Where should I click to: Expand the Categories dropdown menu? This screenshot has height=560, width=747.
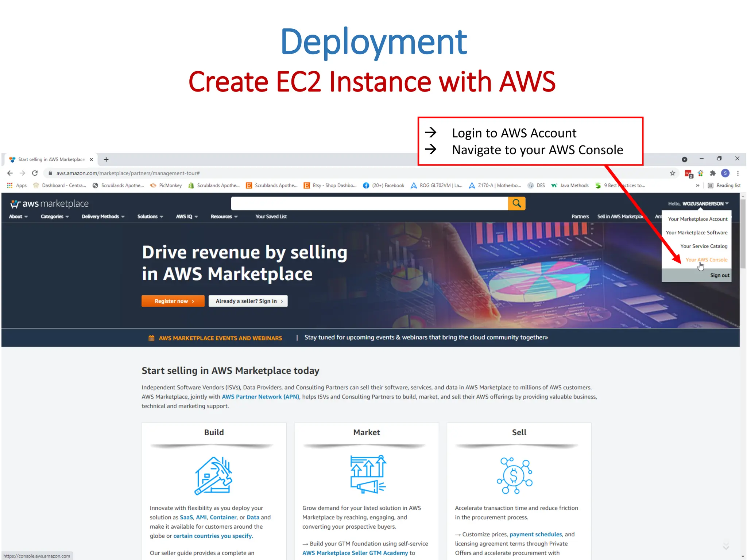coord(54,217)
